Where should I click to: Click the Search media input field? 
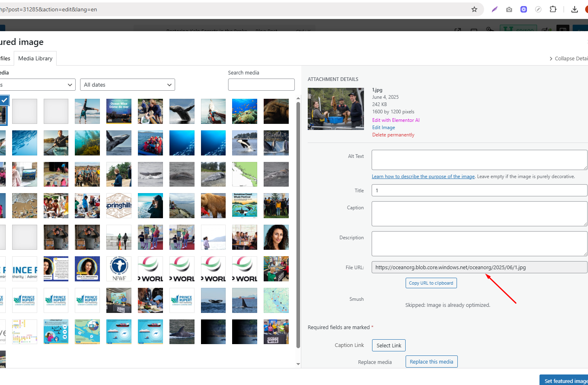[261, 85]
